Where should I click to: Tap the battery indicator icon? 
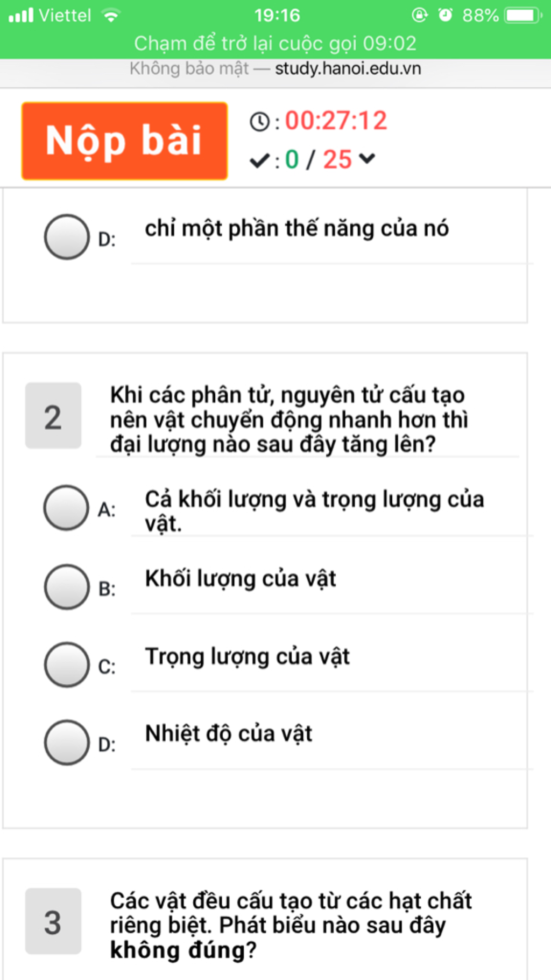pos(523,15)
